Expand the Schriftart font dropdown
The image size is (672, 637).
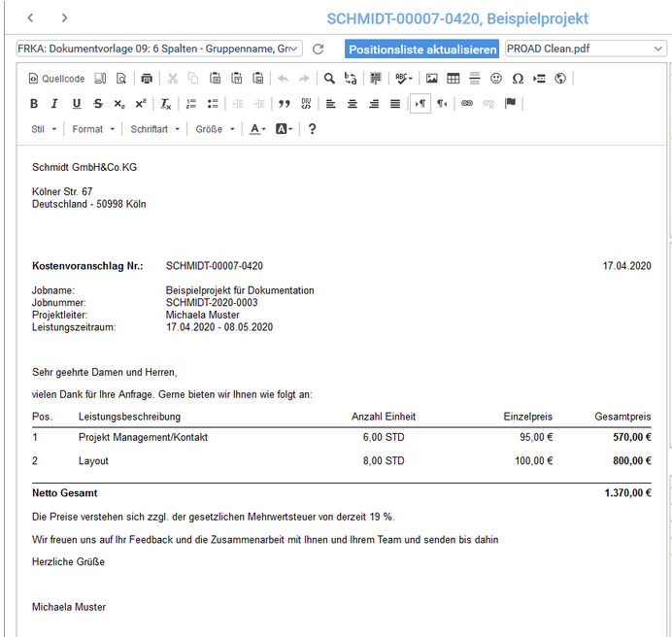coord(155,129)
